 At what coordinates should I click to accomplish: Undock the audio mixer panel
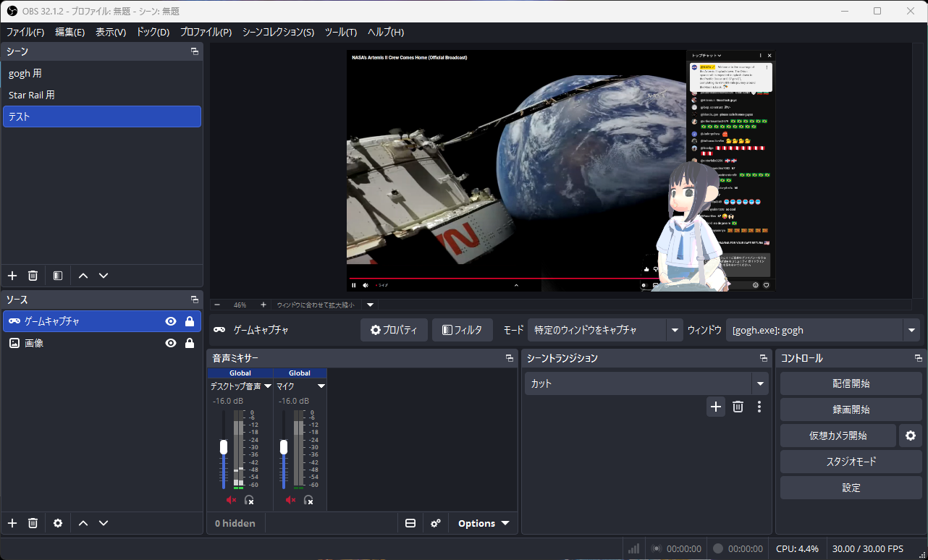[509, 358]
